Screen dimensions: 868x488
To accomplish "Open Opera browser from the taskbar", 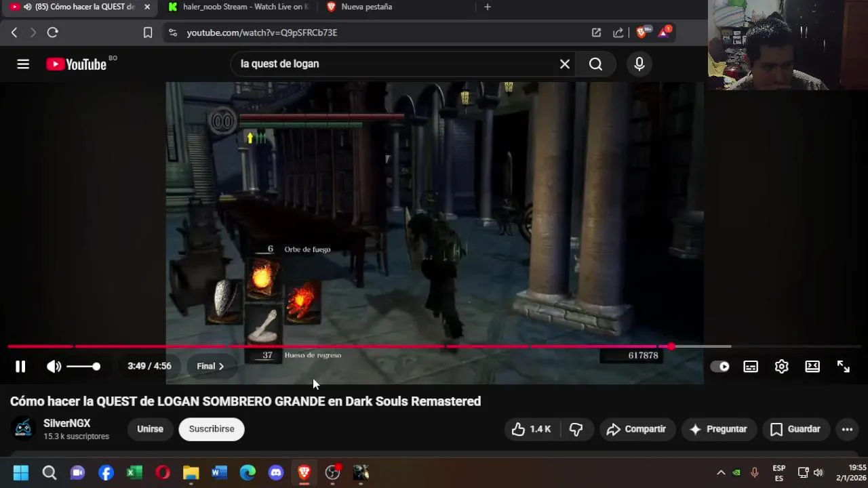I will pos(163,472).
